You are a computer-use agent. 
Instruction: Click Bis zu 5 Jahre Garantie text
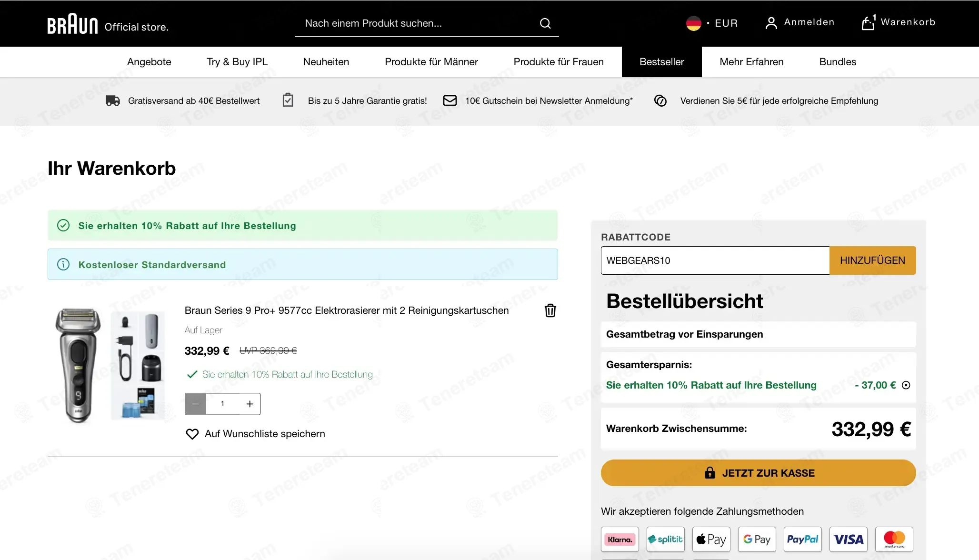coord(367,101)
